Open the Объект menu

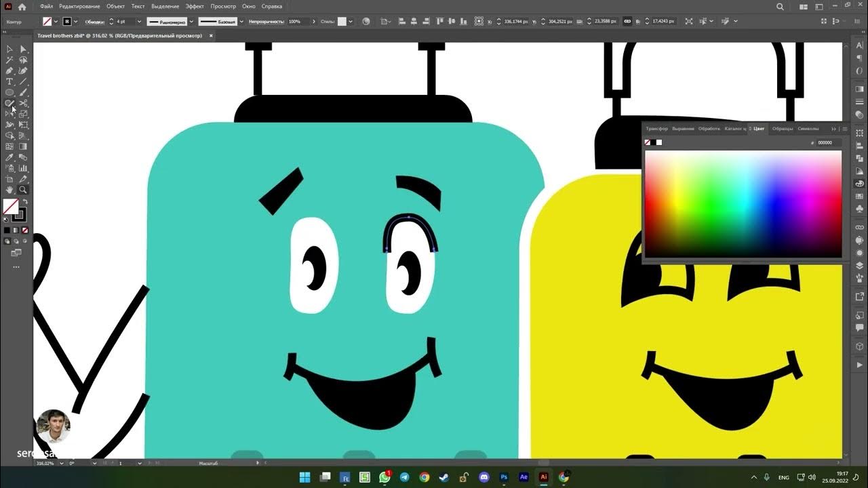(x=115, y=7)
